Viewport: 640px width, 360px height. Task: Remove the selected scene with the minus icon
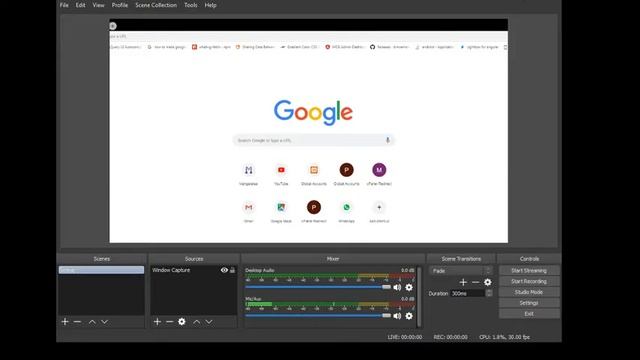pyautogui.click(x=77, y=322)
